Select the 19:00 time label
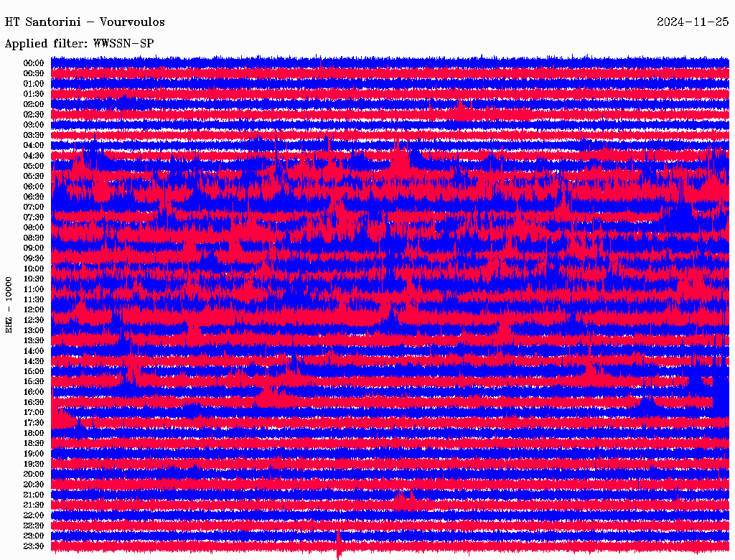735x560 pixels. 34,454
